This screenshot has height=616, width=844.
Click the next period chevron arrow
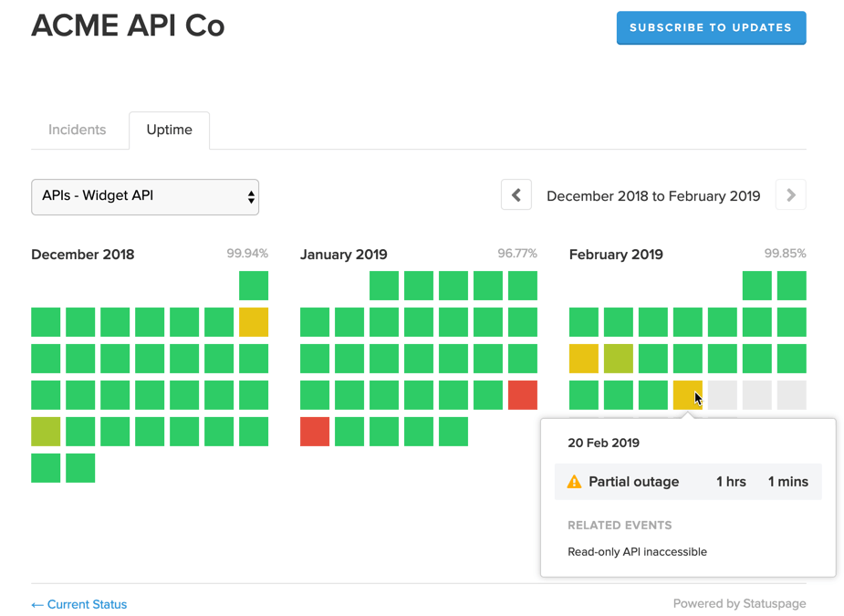(791, 195)
